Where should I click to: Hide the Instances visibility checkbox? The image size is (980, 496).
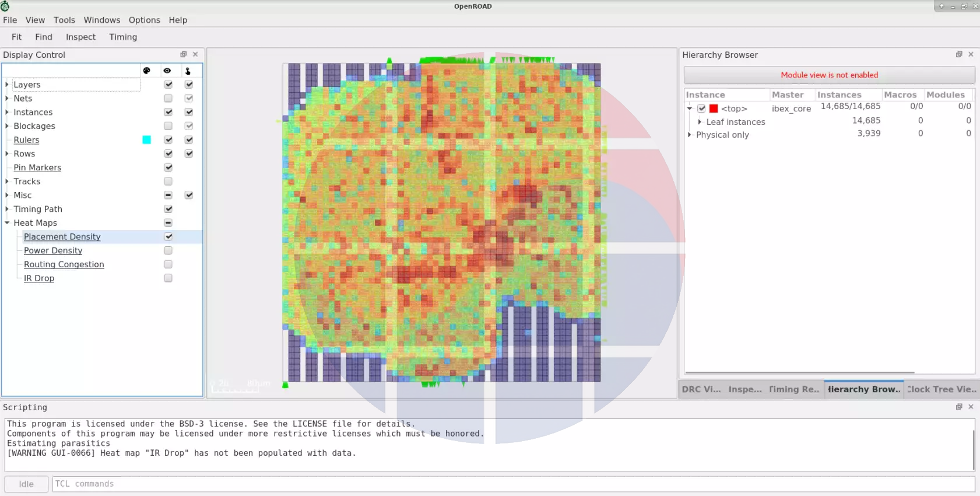click(168, 112)
